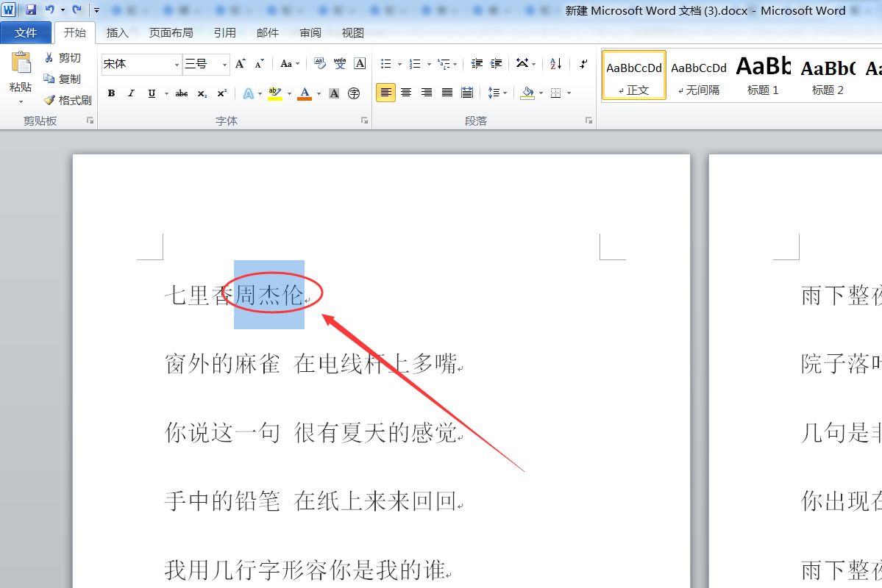Click 剪切 (Cut) button

tap(63, 58)
